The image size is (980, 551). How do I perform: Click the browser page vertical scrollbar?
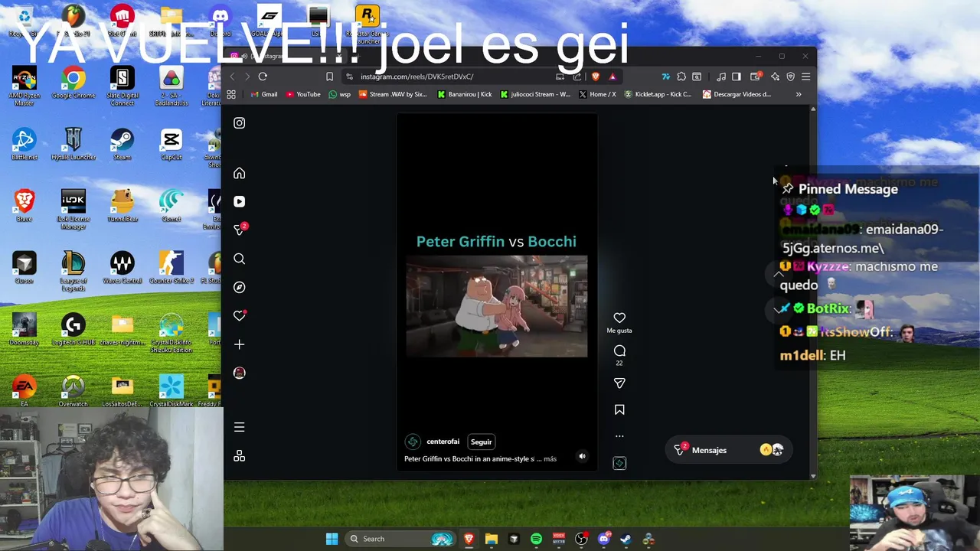(813, 292)
